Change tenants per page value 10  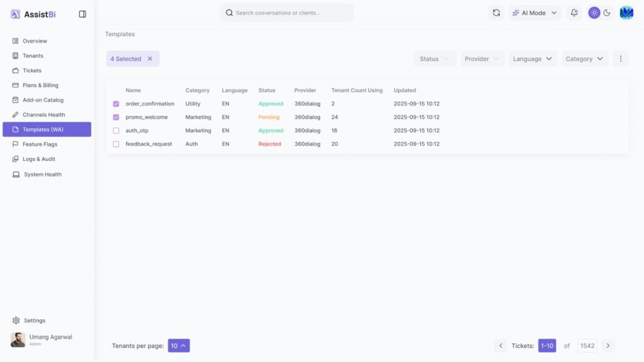[x=179, y=346]
